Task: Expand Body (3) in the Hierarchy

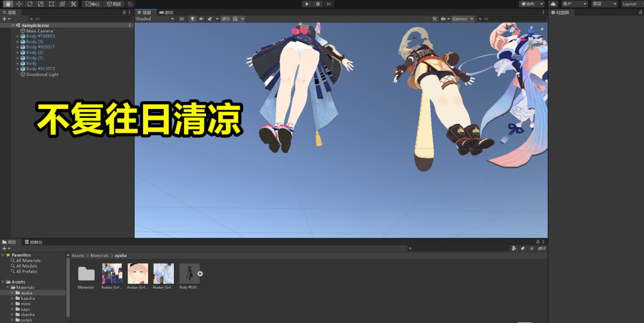Action: pos(17,41)
